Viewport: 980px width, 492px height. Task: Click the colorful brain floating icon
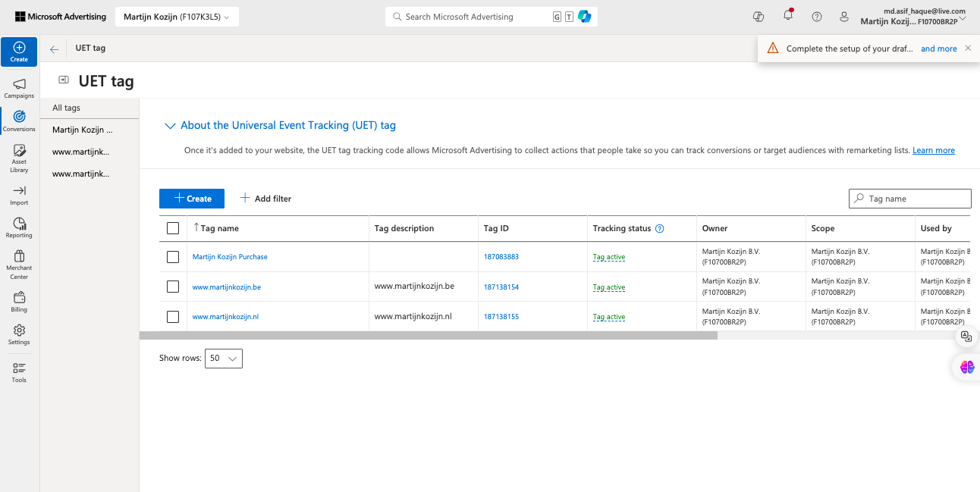(x=967, y=367)
